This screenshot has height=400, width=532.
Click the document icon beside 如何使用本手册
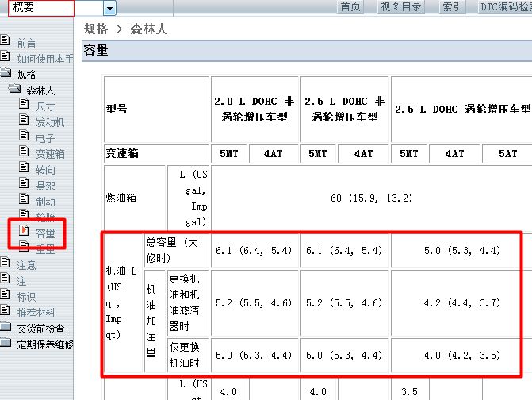[5, 56]
